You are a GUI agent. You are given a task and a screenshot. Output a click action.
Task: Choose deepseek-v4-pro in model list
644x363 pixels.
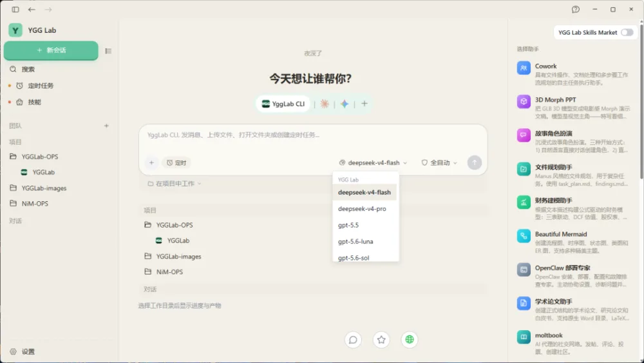point(365,209)
